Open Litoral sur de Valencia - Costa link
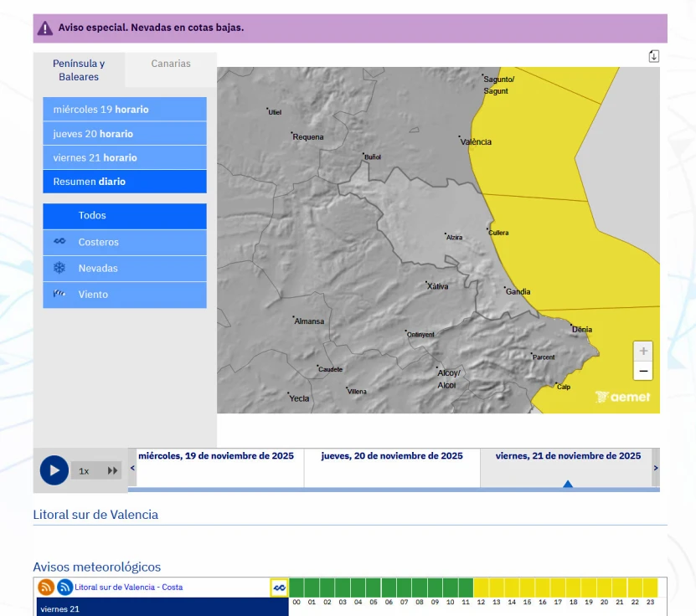696x616 pixels. (x=128, y=588)
